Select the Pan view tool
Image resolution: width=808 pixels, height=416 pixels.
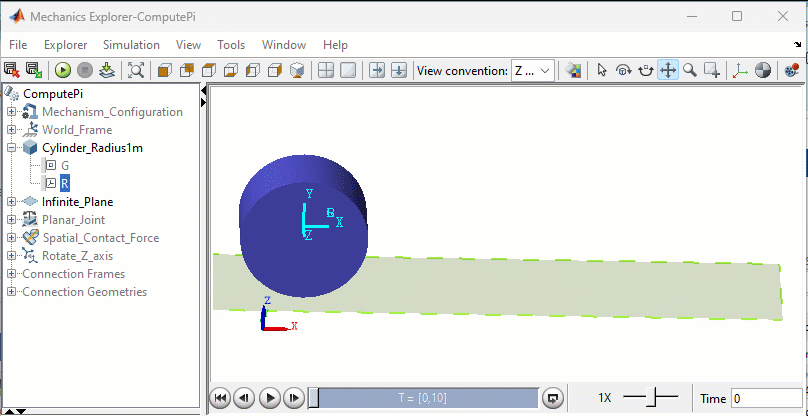point(668,70)
